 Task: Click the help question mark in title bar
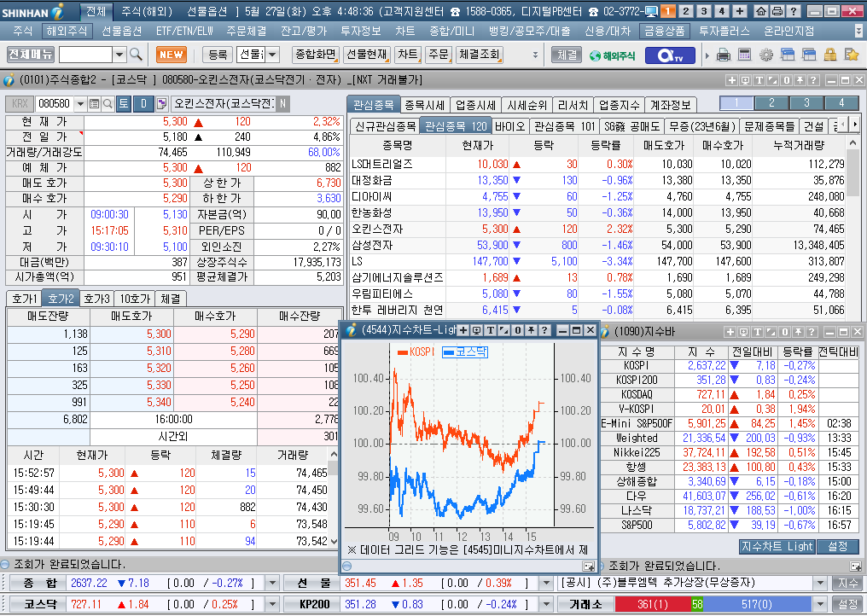pos(794,11)
